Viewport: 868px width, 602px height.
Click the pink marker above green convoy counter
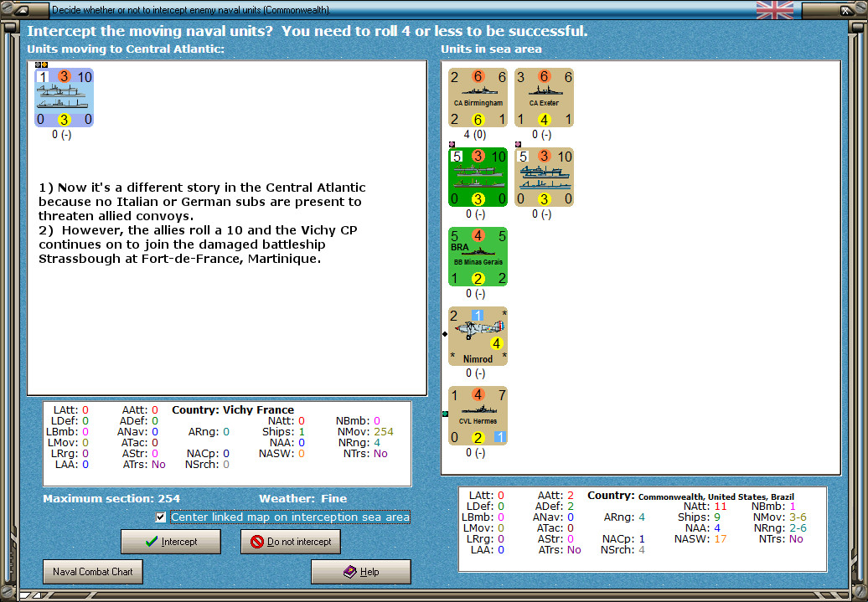coord(452,144)
